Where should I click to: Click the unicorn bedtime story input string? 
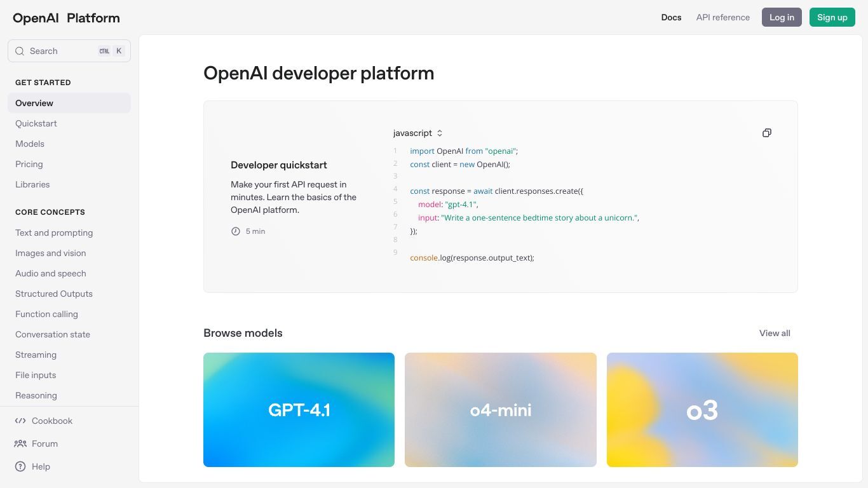coord(539,217)
